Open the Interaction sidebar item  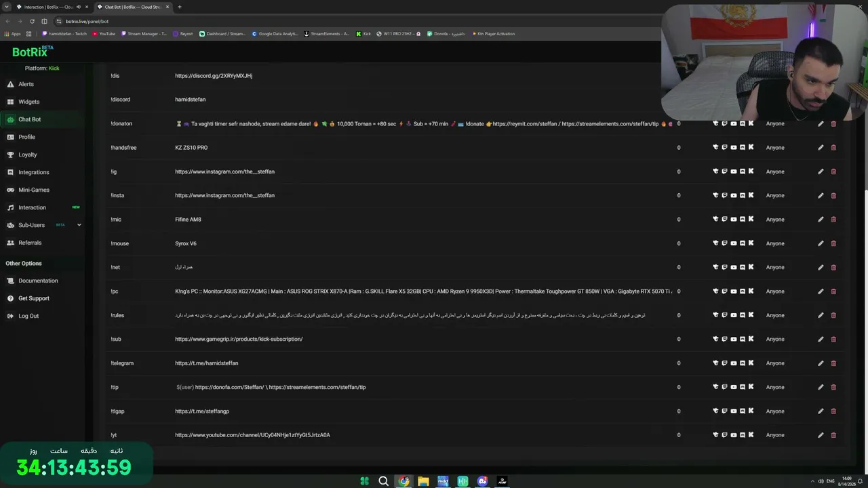[32, 207]
